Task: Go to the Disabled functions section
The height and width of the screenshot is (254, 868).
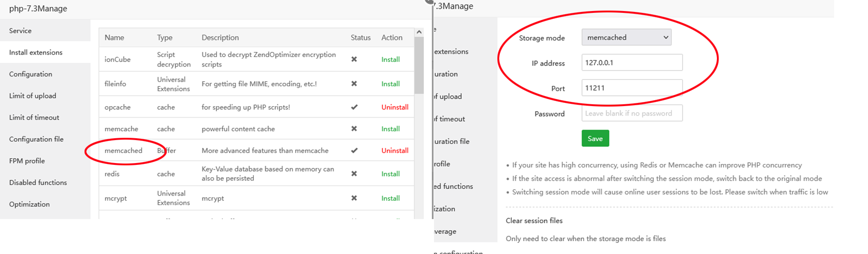Action: 38,182
